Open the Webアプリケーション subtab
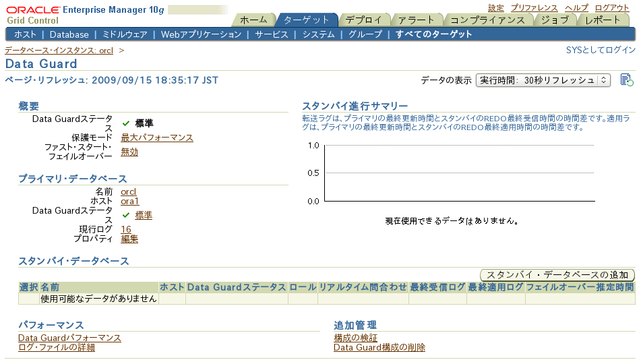This screenshot has width=641, height=364. tap(201, 34)
